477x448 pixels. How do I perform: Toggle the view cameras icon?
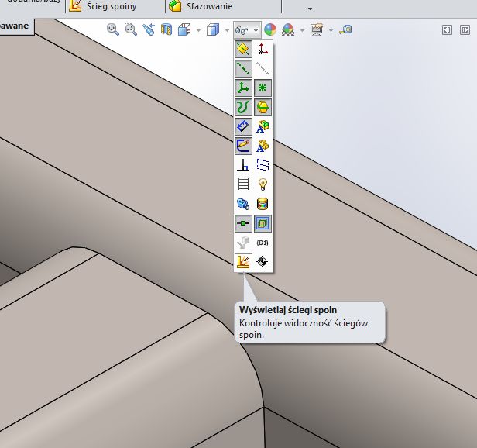click(x=244, y=204)
